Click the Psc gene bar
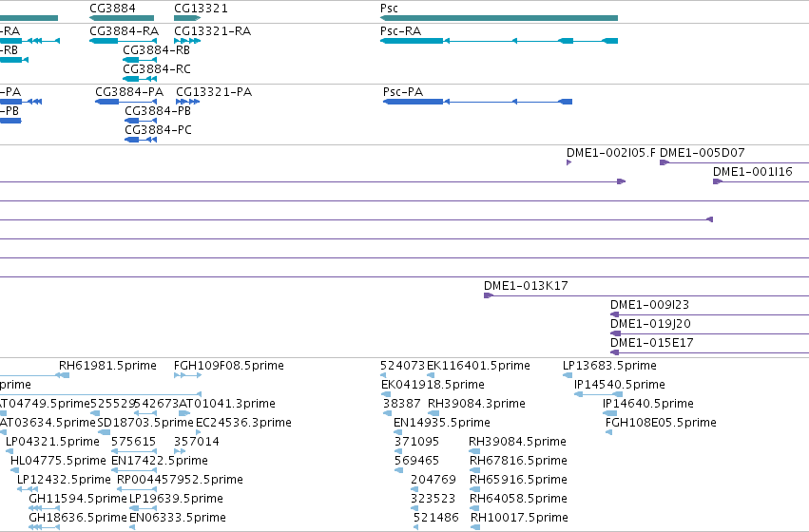809x532 pixels. [x=499, y=18]
